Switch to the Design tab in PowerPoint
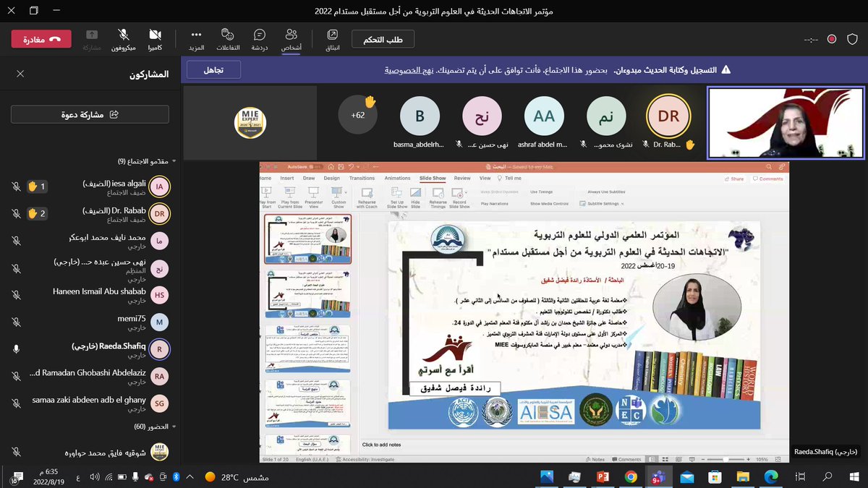 [331, 178]
